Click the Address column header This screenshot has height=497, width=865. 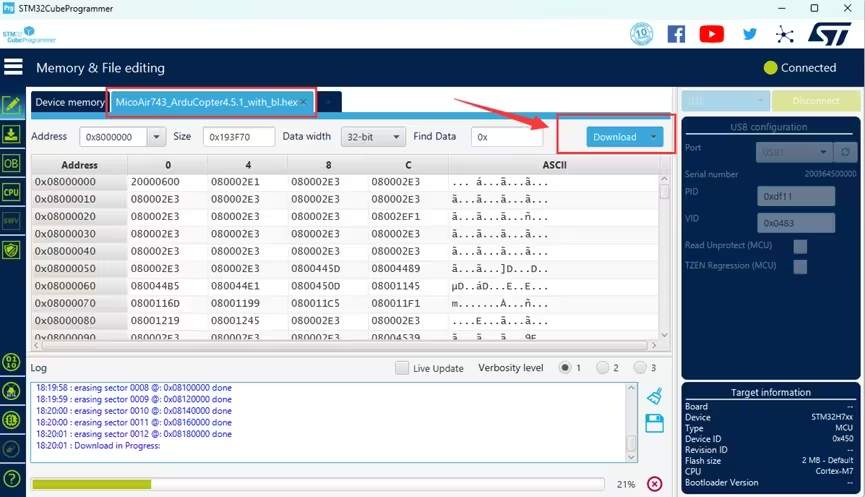[79, 165]
